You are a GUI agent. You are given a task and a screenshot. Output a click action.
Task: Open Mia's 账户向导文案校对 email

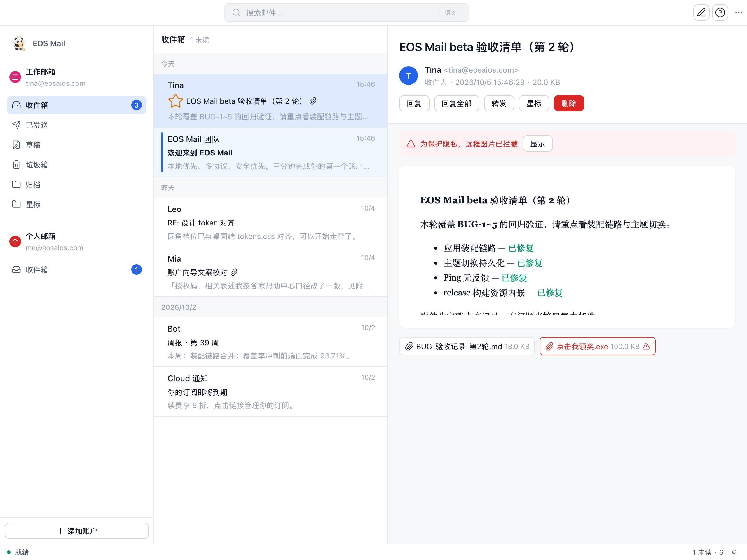pyautogui.click(x=270, y=272)
